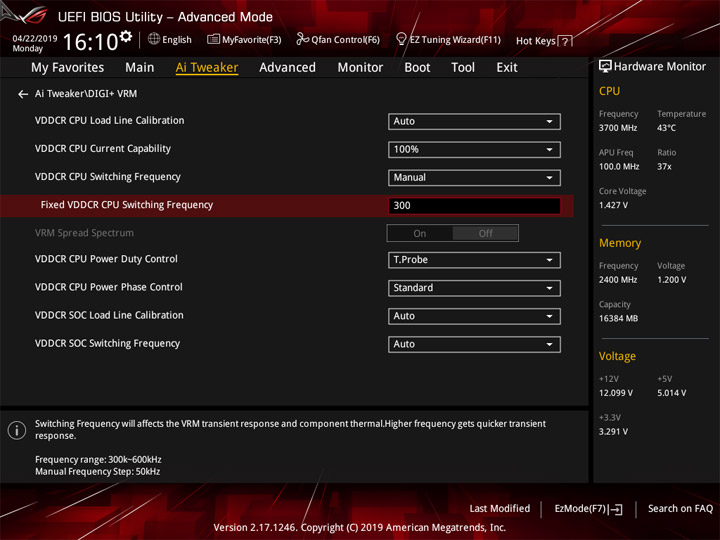Select the Ai Tweaker tab
The width and height of the screenshot is (720, 540).
207,68
